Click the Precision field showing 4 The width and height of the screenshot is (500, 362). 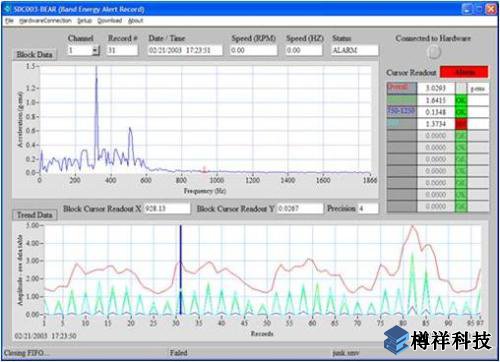coord(368,209)
